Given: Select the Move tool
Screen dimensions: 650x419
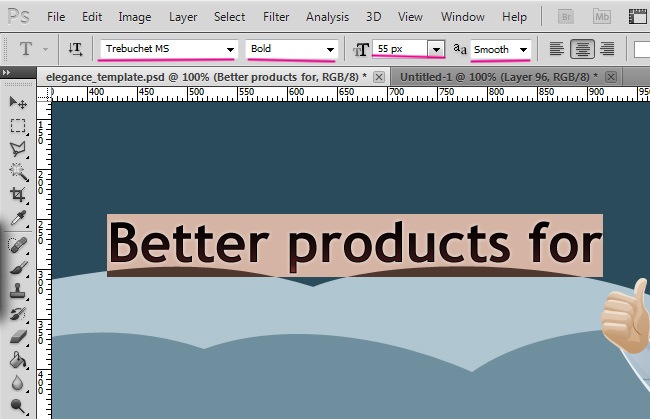Looking at the screenshot, I should [18, 102].
